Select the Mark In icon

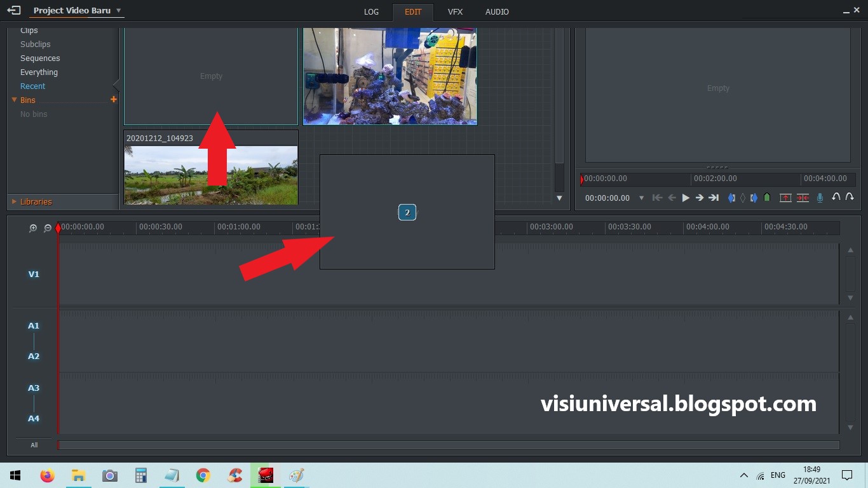click(x=731, y=197)
